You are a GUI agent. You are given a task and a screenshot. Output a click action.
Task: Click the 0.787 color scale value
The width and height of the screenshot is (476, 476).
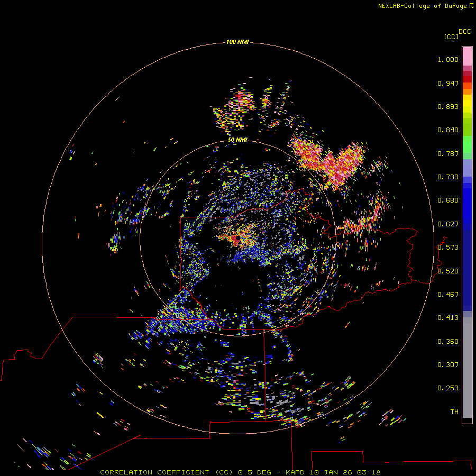click(448, 153)
